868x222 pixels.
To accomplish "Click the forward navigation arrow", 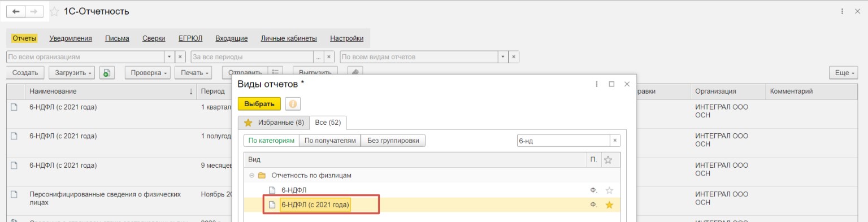I will [34, 11].
